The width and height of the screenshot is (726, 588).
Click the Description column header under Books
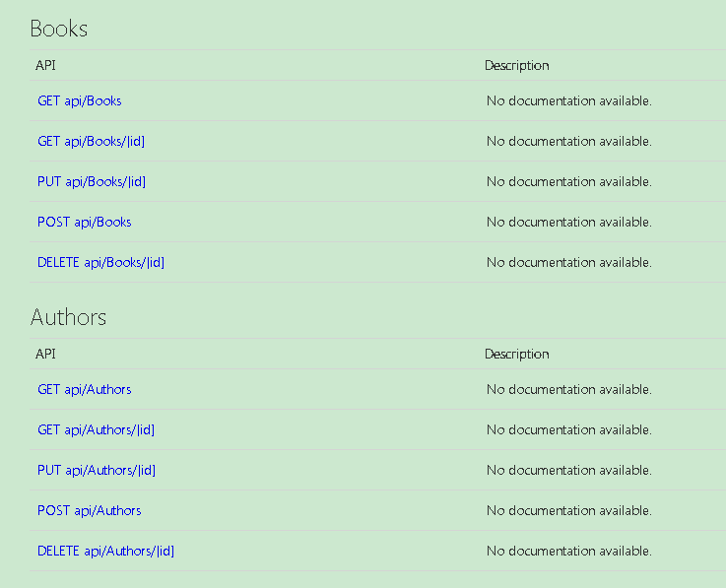point(517,66)
